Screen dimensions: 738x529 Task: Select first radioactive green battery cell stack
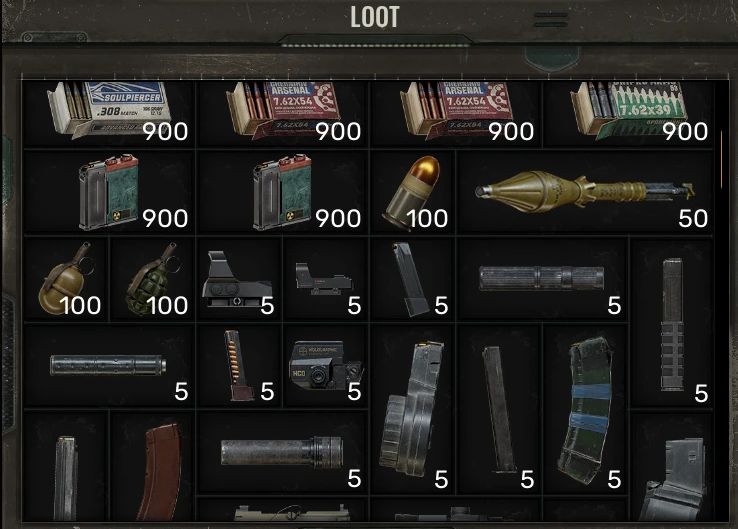pyautogui.click(x=109, y=192)
